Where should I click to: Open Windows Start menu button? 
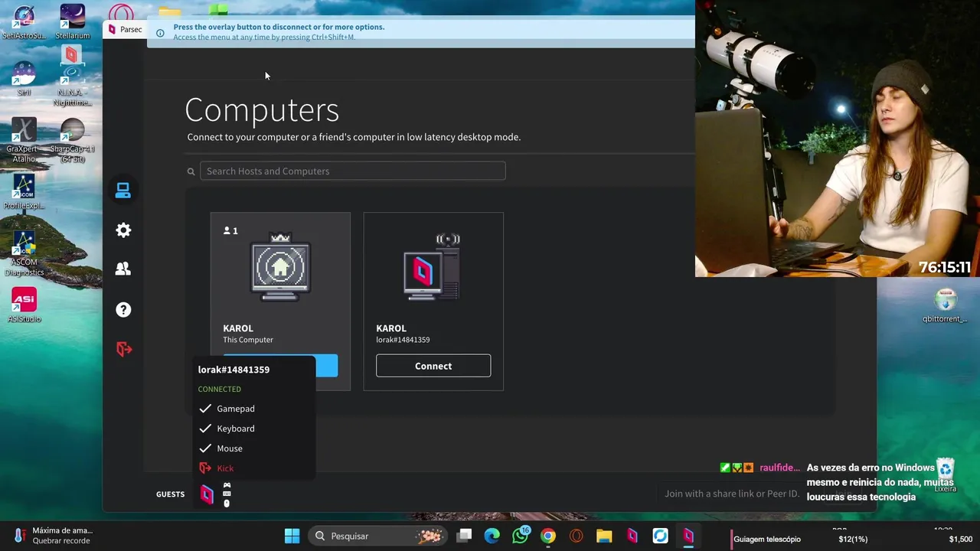tap(292, 536)
